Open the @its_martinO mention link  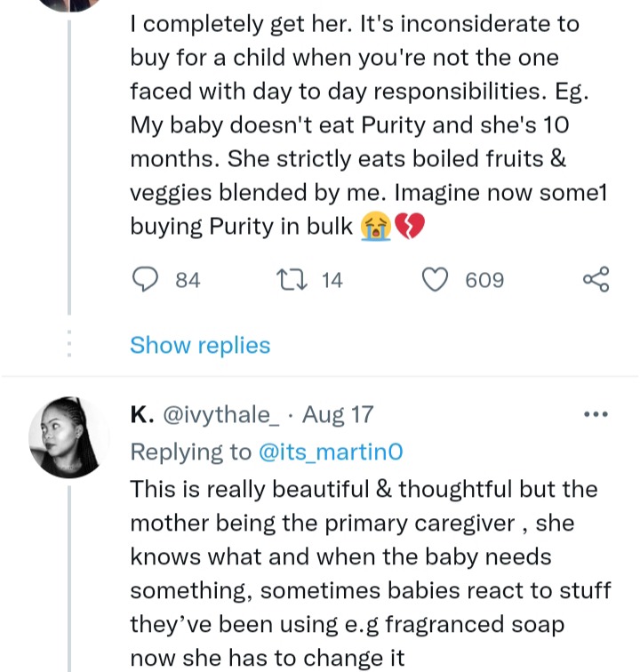331,452
